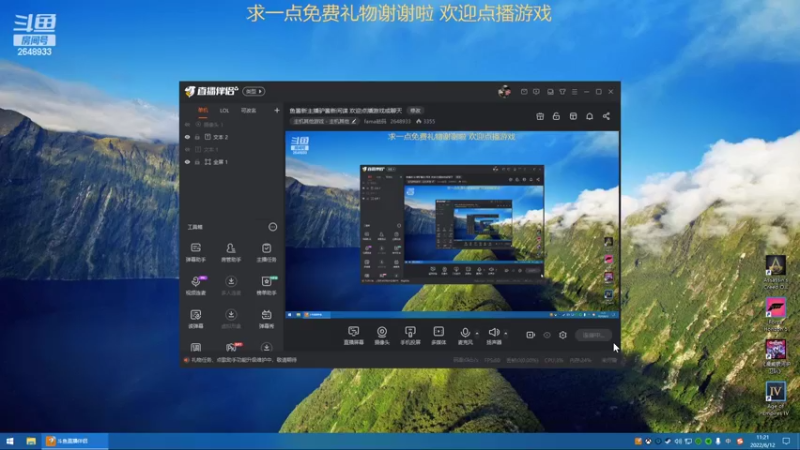Viewport: 800px width, 450px height.
Task: Click the stream preview area
Action: (452, 225)
